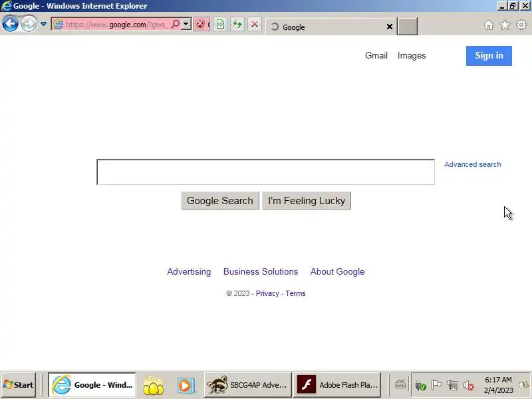Close the Google tab
The height and width of the screenshot is (399, 532).
tap(390, 27)
